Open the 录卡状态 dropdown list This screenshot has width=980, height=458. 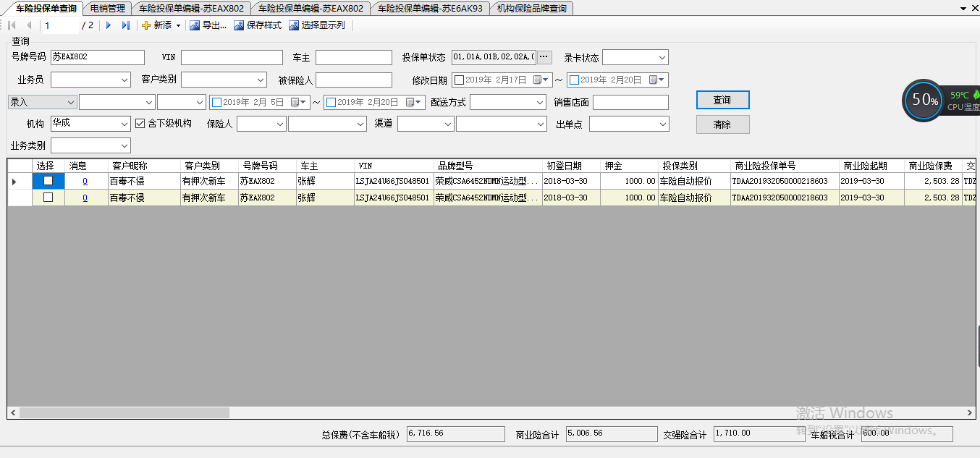tap(662, 58)
